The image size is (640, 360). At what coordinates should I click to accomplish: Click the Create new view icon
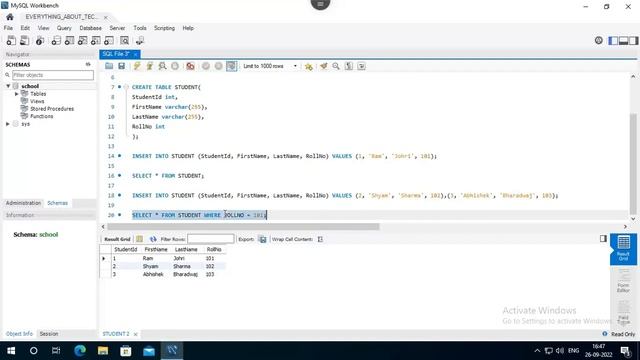[x=82, y=40]
